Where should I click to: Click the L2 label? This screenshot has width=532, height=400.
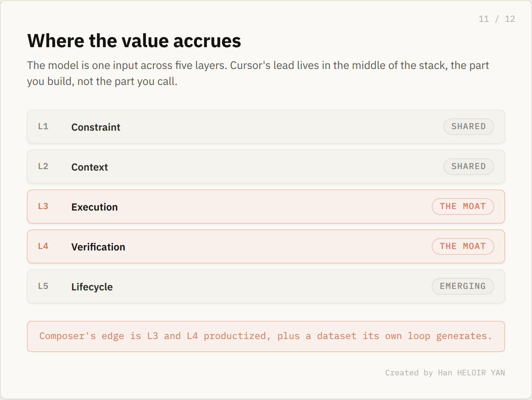coord(43,166)
